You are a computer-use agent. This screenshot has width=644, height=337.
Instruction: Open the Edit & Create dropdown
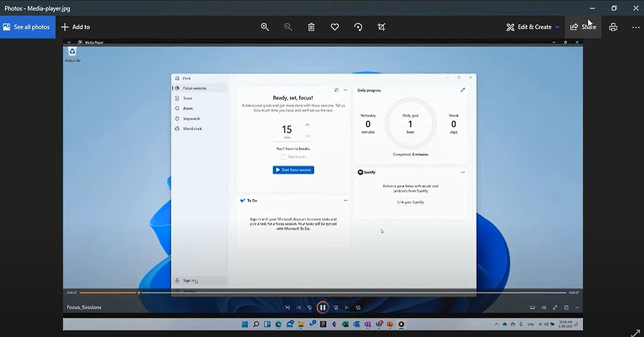pos(533,27)
